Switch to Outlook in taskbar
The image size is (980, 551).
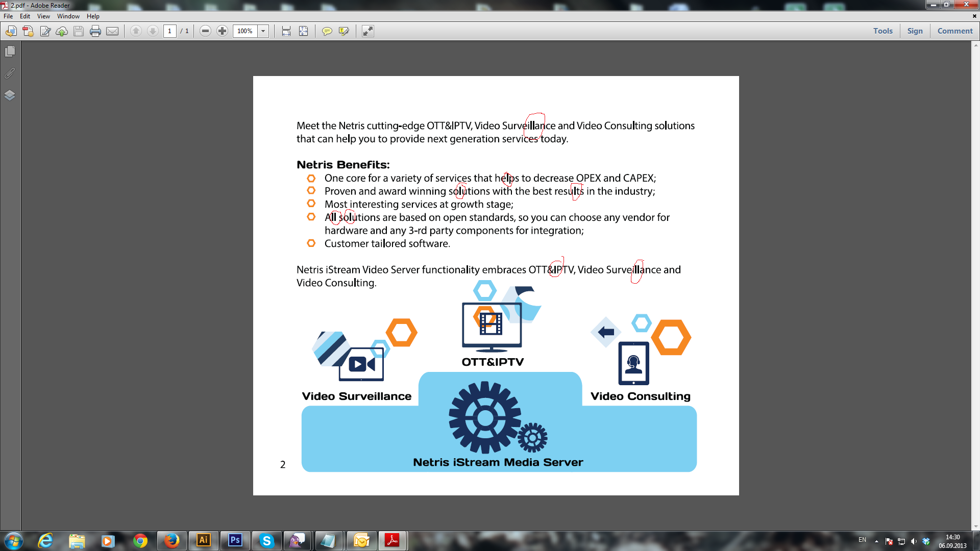[x=361, y=541]
